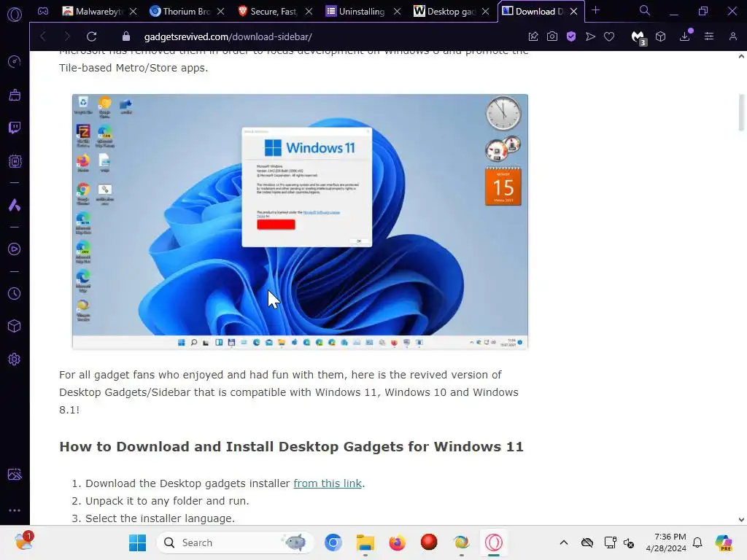This screenshot has width=747, height=560.
Task: Open GX Control gauge icon in sidebar
Action: point(15,61)
